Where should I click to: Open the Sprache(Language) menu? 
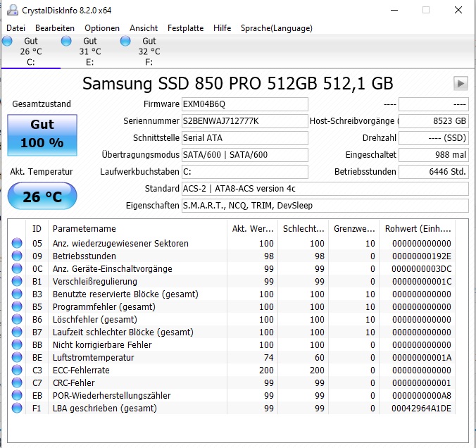[x=277, y=28]
